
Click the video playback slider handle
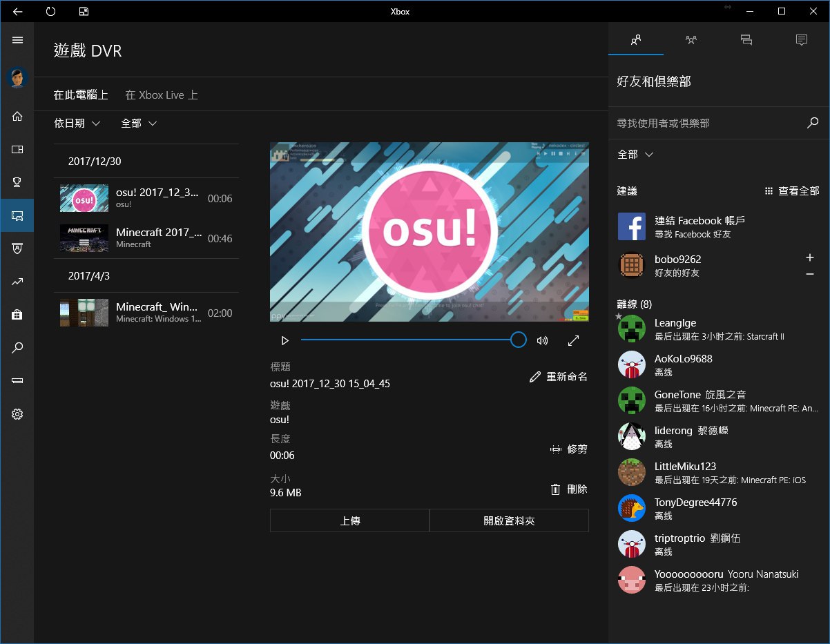click(518, 340)
